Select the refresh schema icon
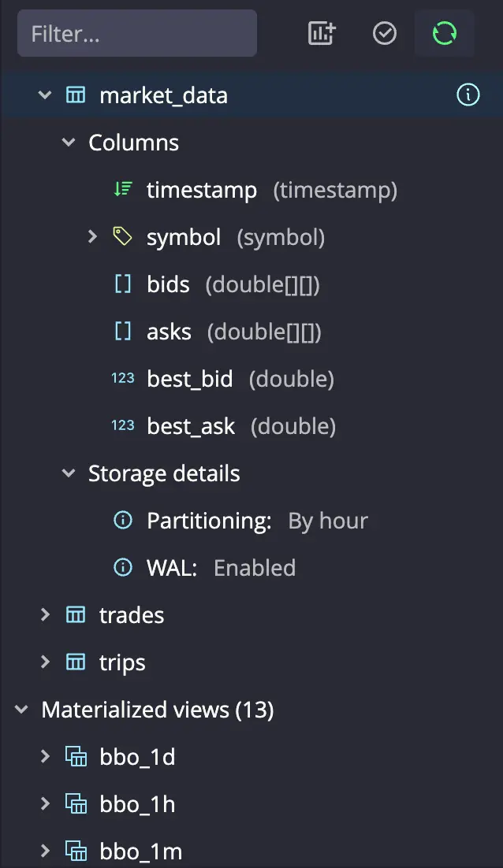Viewport: 503px width, 868px height. (444, 33)
